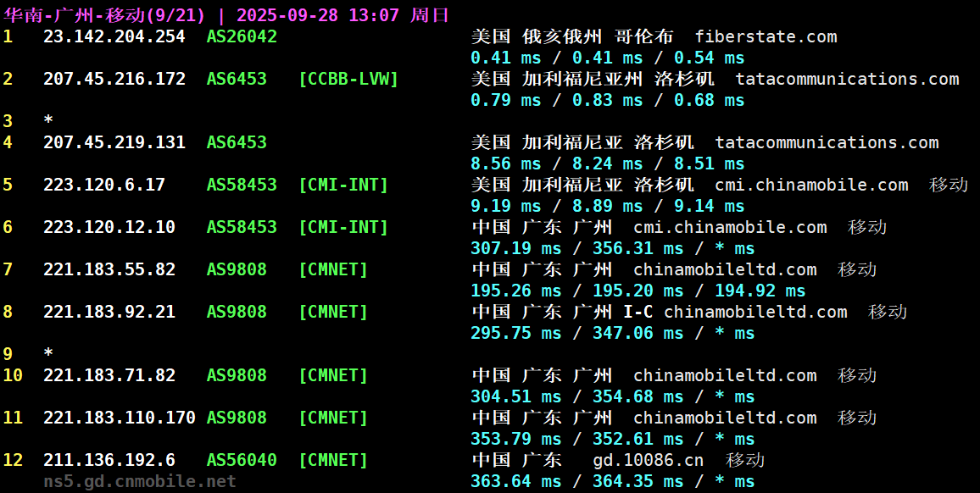
Task: Click [CMNET] tag on hop 12
Action: [x=333, y=460]
